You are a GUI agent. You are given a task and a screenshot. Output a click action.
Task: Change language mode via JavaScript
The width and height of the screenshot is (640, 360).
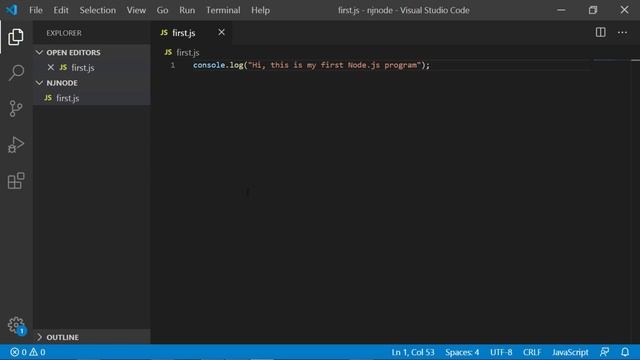(570, 352)
